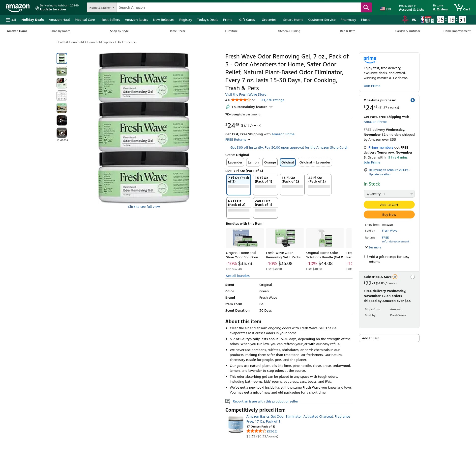
Task: Open the shopping cart icon
Action: (462, 7)
